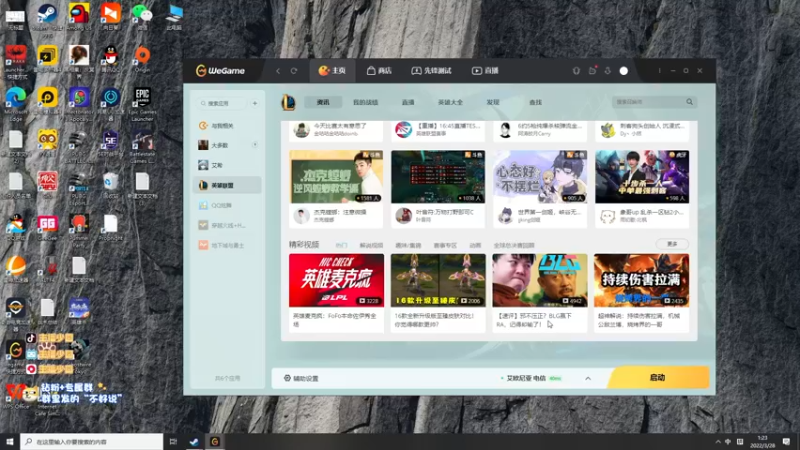Select 地下城与勇士 in the sidebar

(x=227, y=245)
